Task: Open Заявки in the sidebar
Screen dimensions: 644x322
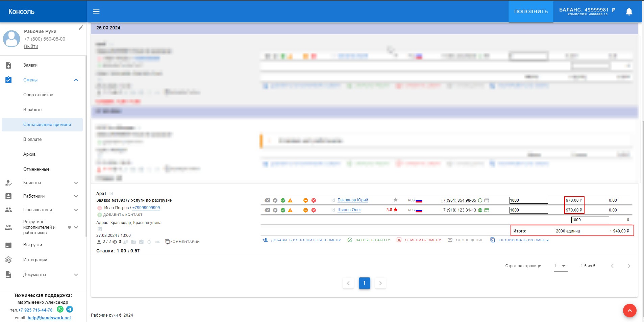Action: (30, 65)
